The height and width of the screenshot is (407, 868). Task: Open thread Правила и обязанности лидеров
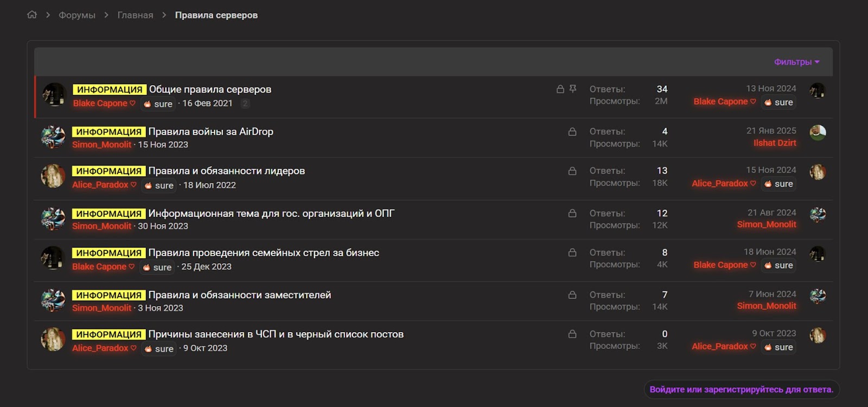(226, 171)
